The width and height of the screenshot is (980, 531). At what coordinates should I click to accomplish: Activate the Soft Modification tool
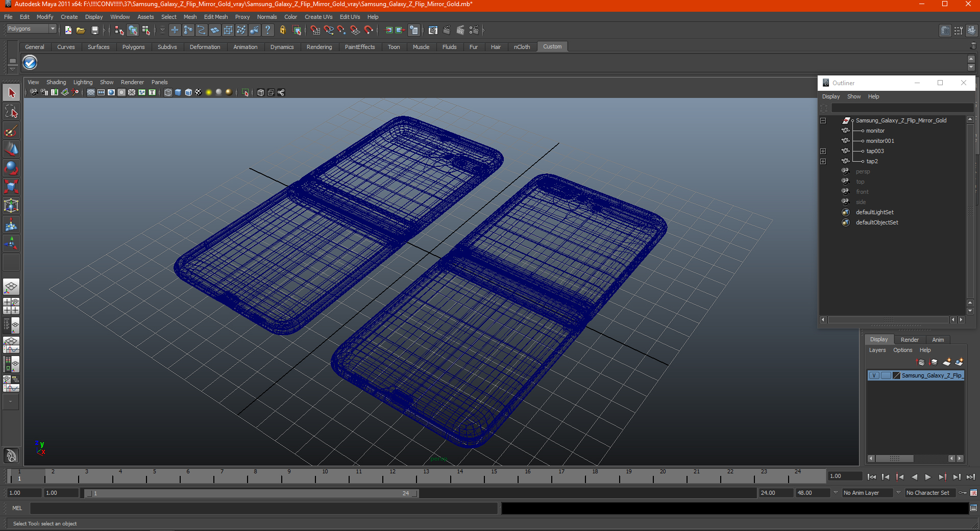click(11, 224)
